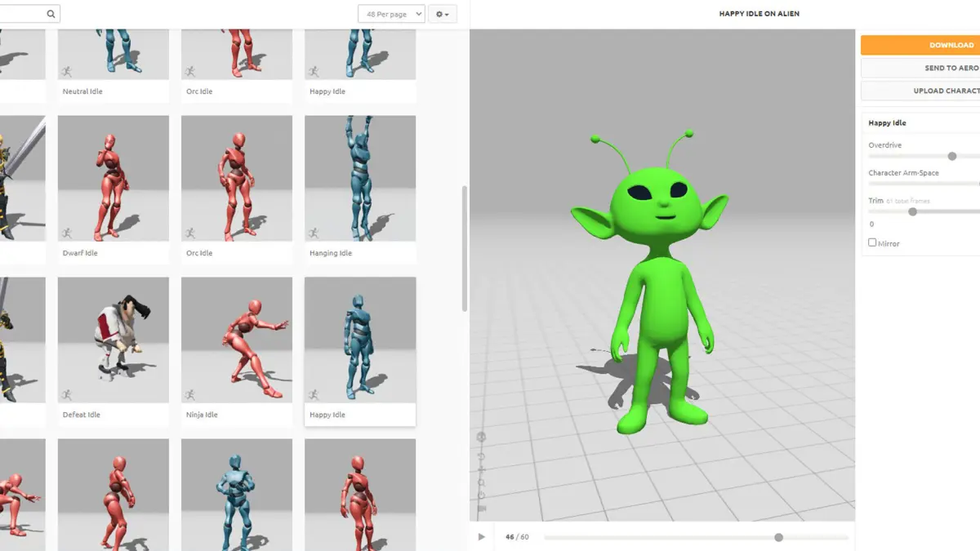
Task: Click the "HAPPY IDLE ON ALIEN" title
Action: [x=759, y=14]
